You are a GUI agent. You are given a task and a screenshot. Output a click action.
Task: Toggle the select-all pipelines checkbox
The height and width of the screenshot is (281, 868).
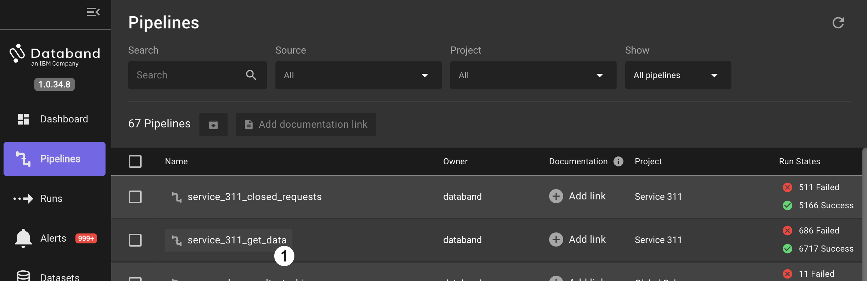135,161
